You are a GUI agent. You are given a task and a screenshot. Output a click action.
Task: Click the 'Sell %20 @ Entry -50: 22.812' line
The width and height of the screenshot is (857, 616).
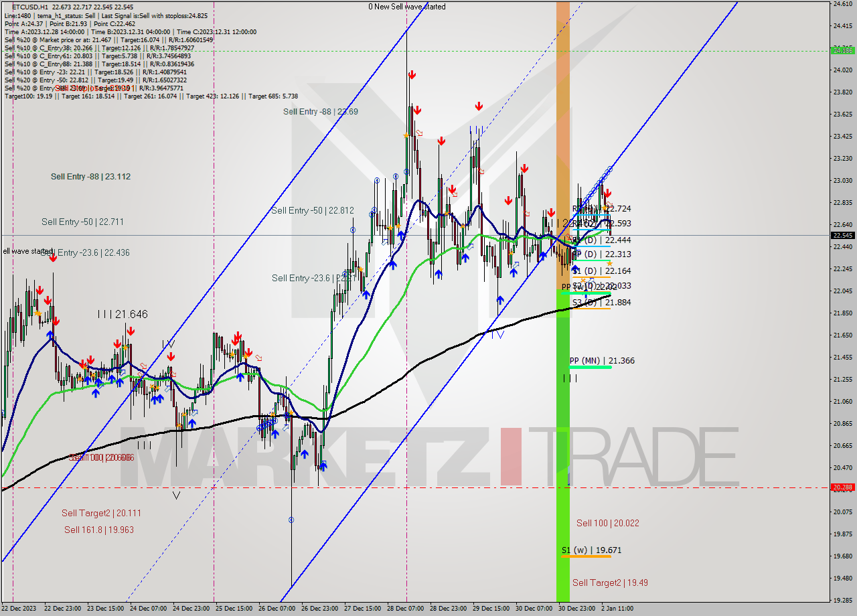pyautogui.click(x=95, y=80)
